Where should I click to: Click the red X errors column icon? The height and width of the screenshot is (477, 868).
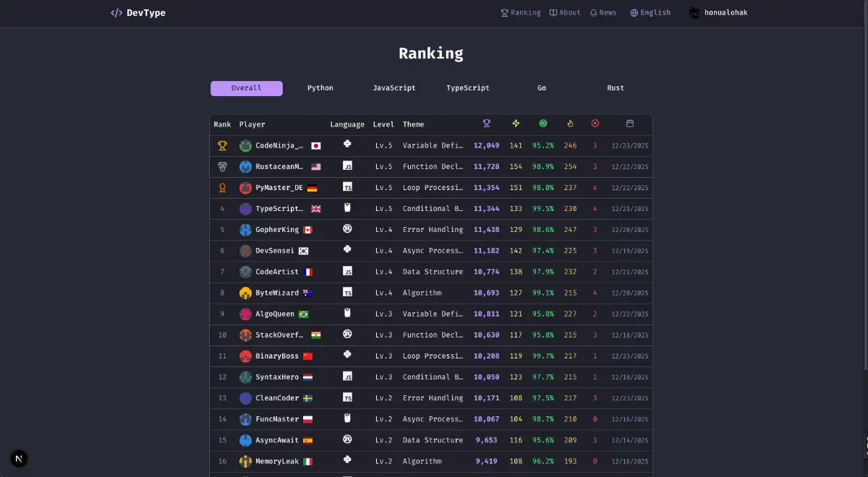(x=595, y=124)
